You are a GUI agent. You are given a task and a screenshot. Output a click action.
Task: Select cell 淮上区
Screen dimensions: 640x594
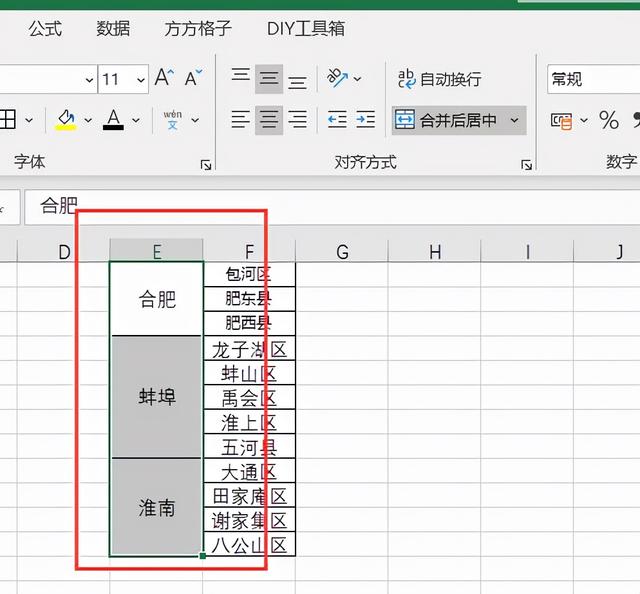(x=249, y=422)
